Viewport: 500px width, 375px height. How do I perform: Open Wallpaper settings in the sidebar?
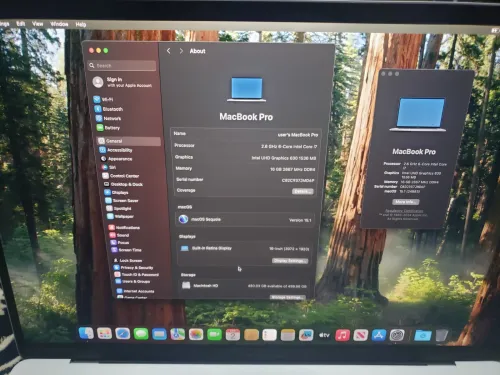point(120,216)
